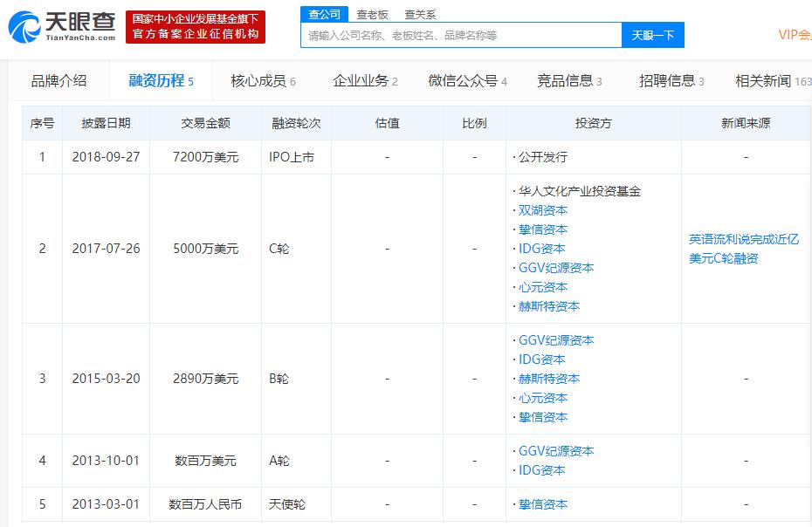Open the 品牌介绍 section tab
Image resolution: width=812 pixels, height=527 pixels.
[58, 81]
